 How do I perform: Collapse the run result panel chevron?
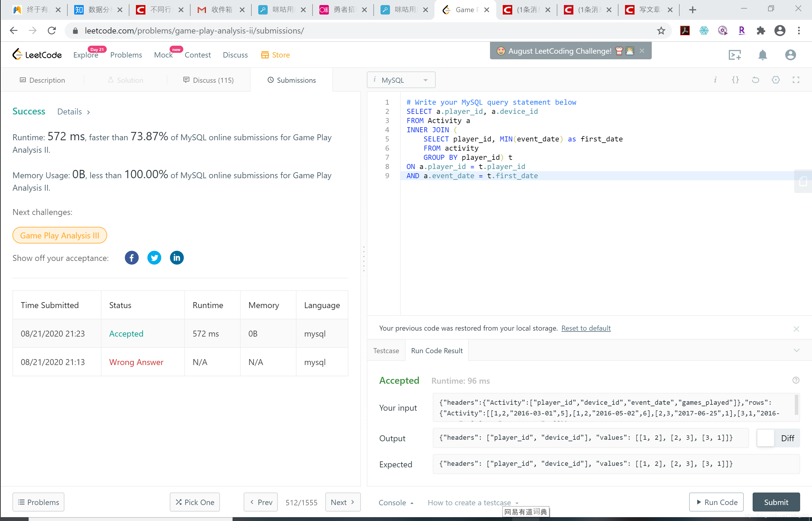[797, 350]
